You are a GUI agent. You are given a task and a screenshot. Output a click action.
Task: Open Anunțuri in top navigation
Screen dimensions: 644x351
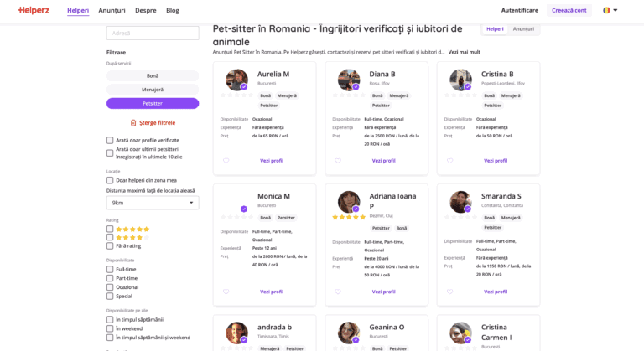coord(112,10)
